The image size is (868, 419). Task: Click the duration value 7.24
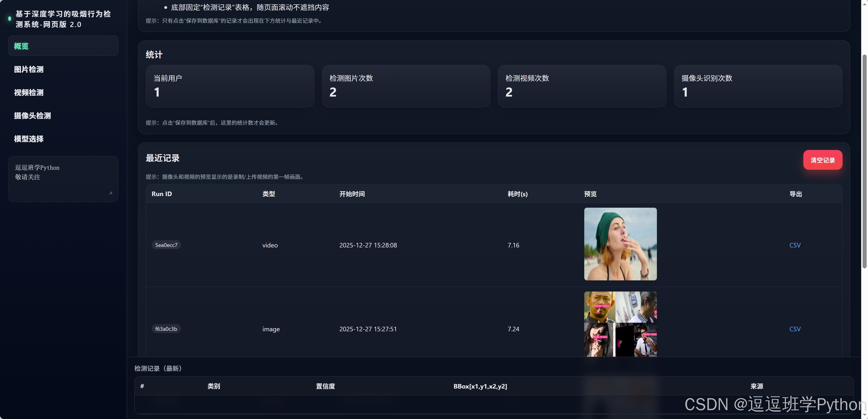tap(513, 329)
